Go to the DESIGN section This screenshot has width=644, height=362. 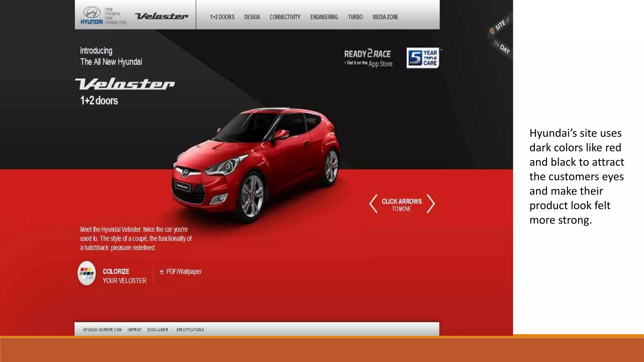252,17
